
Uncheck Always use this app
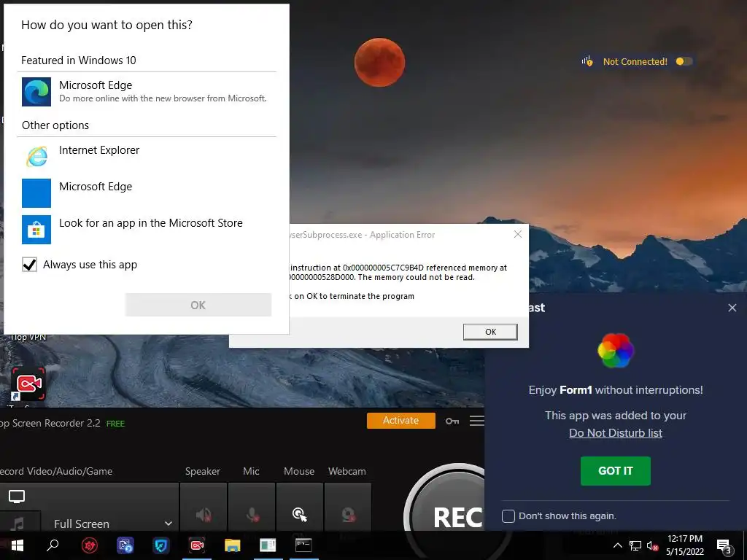click(29, 264)
